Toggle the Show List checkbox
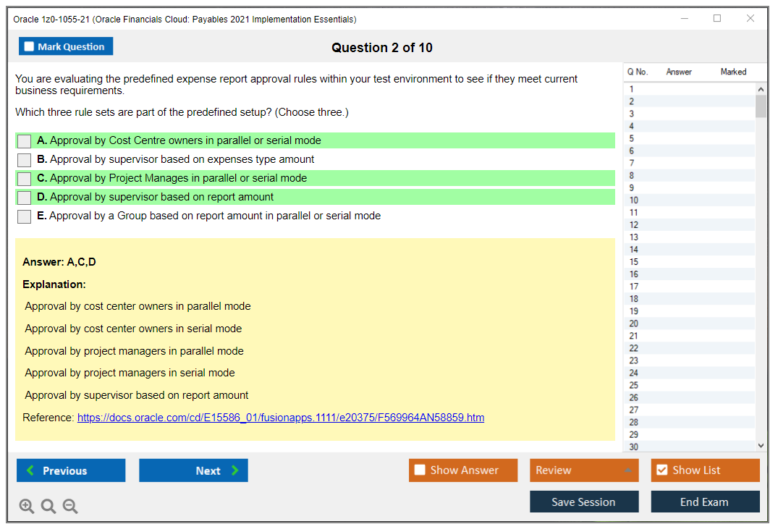The width and height of the screenshot is (778, 532). 662,470
